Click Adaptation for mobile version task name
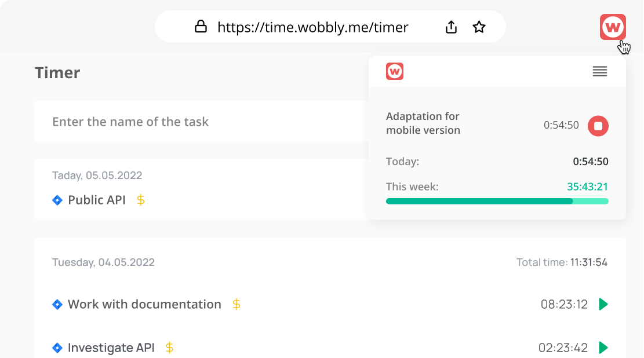Image resolution: width=644 pixels, height=358 pixels. click(423, 123)
